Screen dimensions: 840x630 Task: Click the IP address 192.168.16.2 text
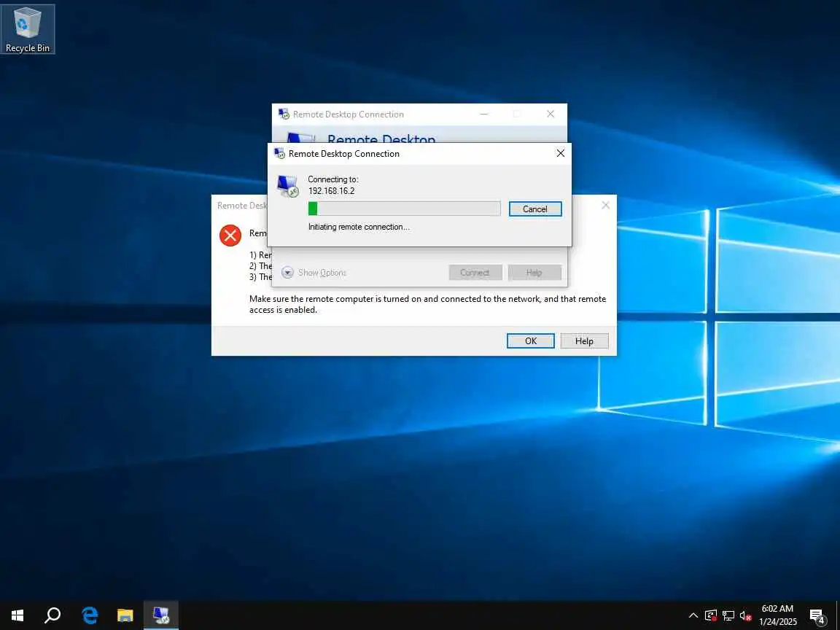click(331, 191)
